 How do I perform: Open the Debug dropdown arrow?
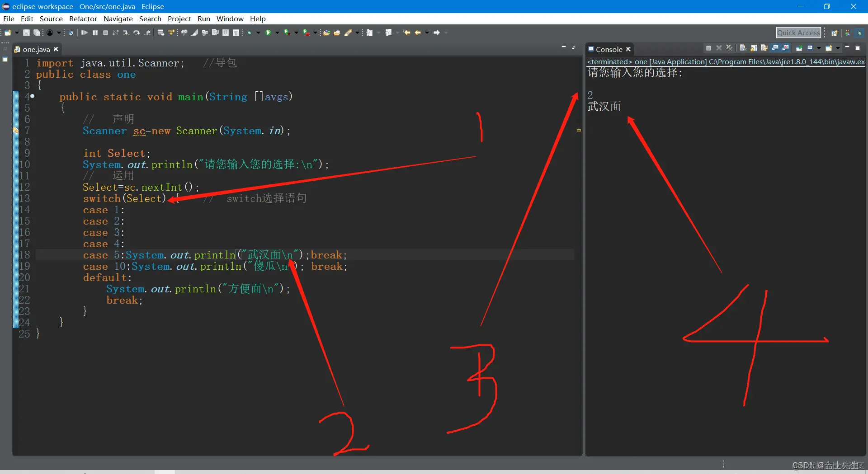pos(258,33)
